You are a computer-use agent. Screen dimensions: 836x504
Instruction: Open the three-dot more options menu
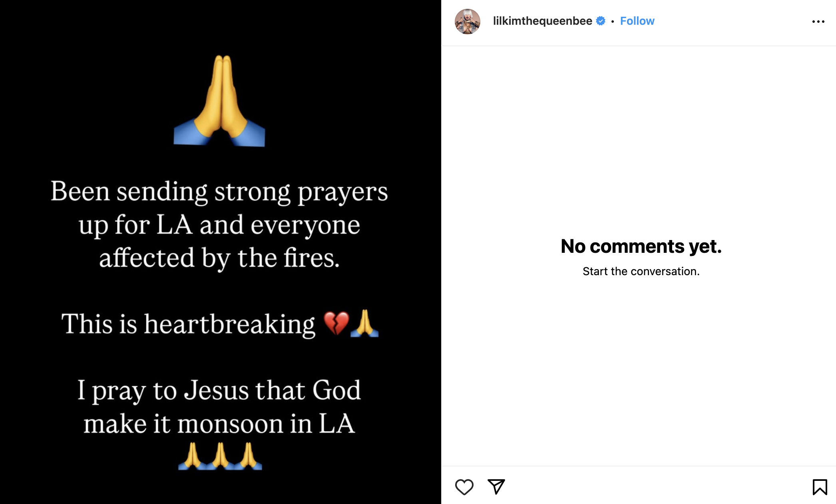[818, 22]
